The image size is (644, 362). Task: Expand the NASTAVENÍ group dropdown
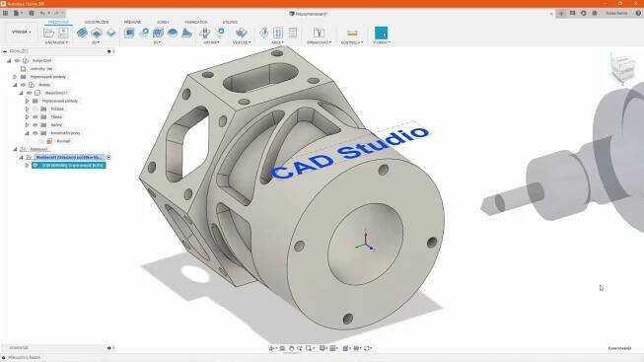tap(56, 42)
